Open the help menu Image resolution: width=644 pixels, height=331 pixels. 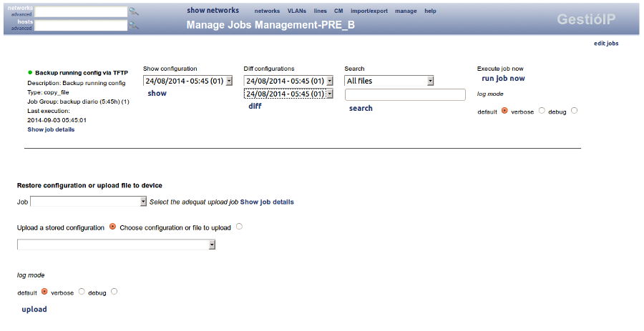pos(430,11)
